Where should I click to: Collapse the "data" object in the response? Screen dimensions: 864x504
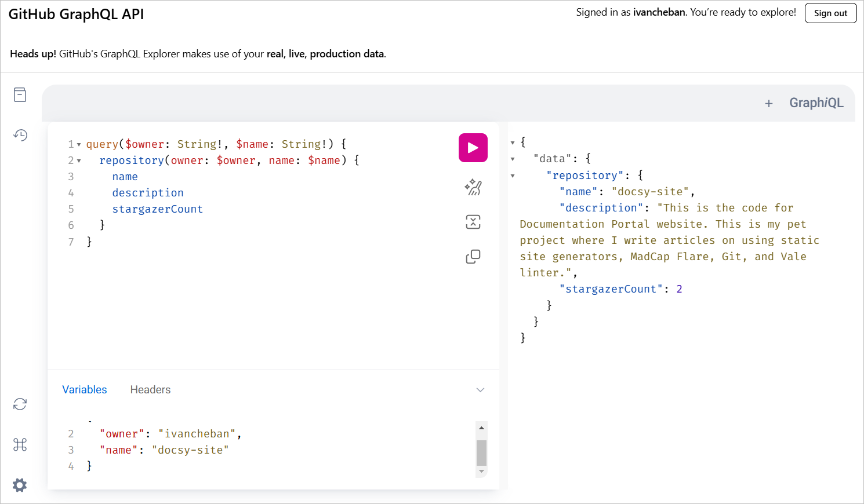[513, 159]
